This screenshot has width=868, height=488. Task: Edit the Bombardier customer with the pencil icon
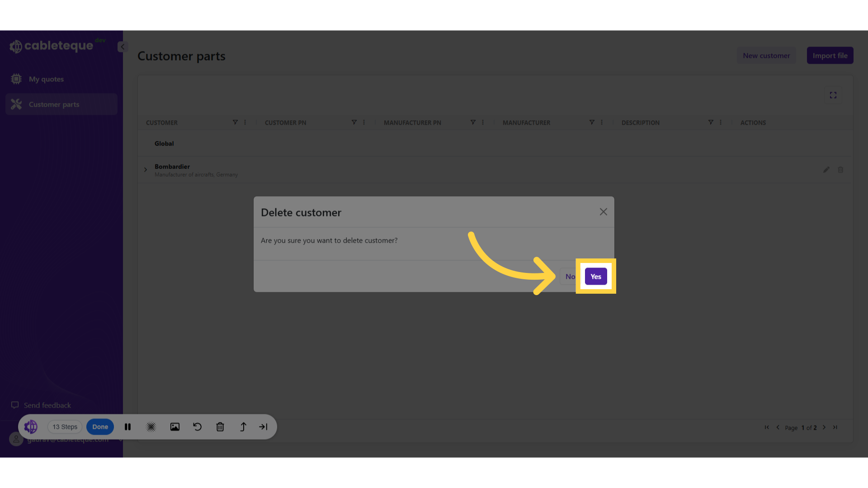[826, 170]
